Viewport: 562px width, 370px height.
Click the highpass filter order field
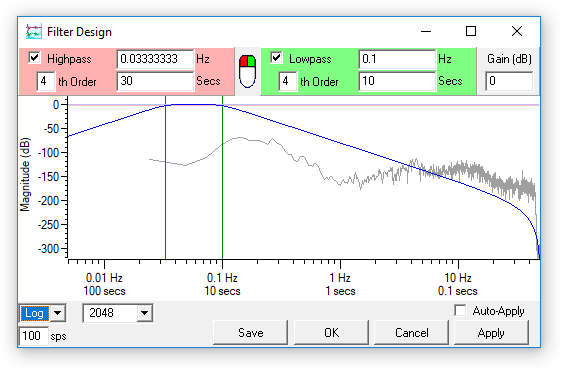[x=46, y=81]
